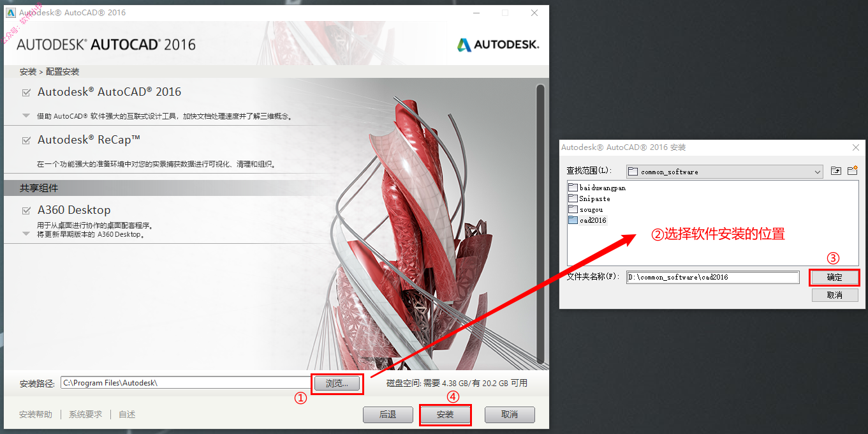Toggle the Autodesk AutoCAD 2016 checkbox
The height and width of the screenshot is (434, 868).
[x=26, y=93]
